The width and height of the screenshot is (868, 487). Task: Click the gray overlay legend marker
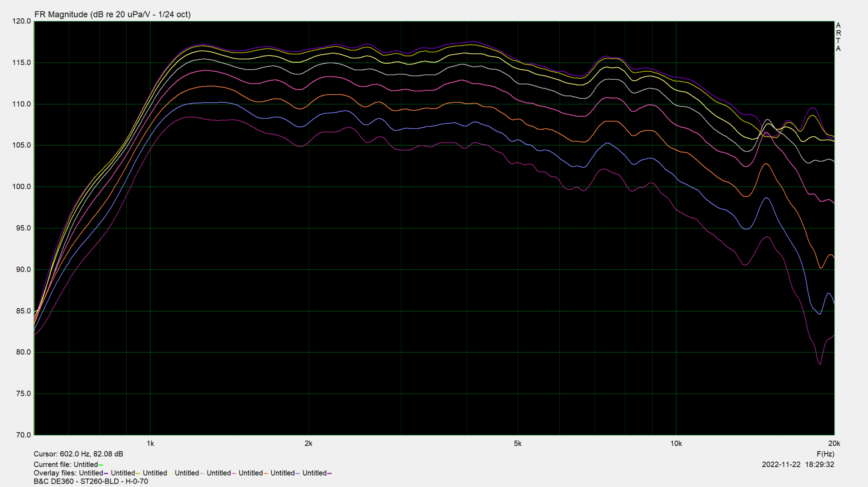tap(202, 473)
